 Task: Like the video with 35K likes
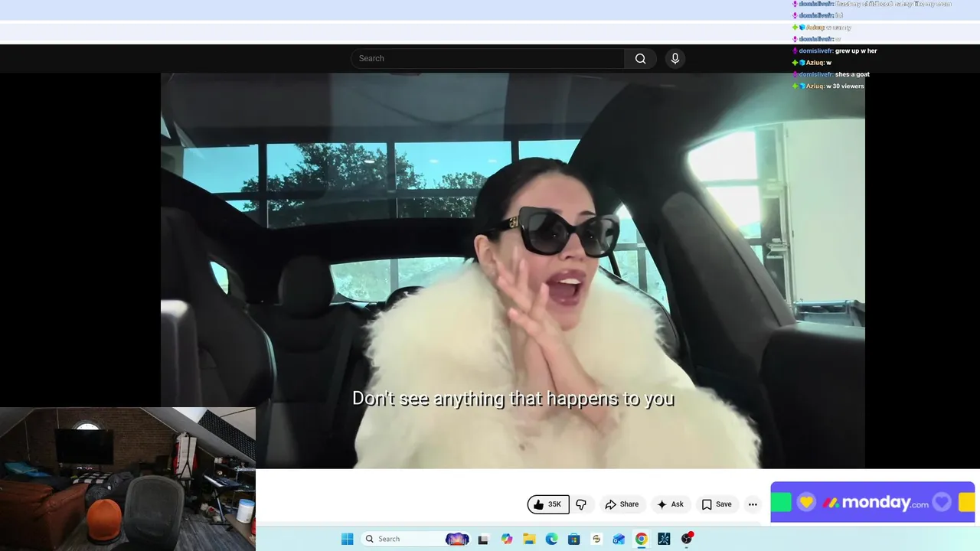click(547, 504)
